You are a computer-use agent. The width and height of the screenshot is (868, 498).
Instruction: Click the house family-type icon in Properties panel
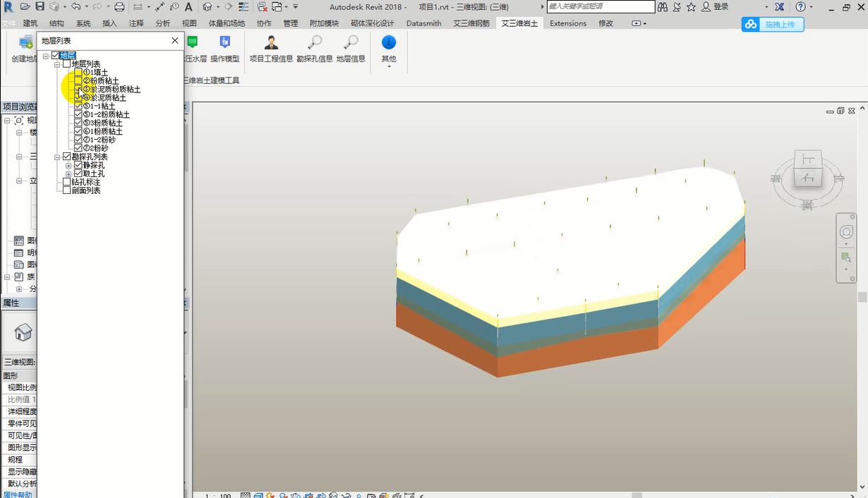tap(23, 332)
